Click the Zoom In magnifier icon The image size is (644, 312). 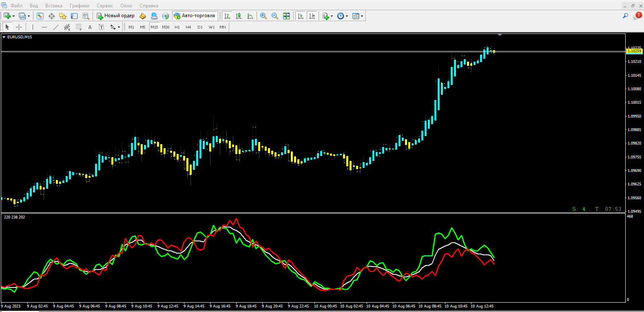pos(263,16)
